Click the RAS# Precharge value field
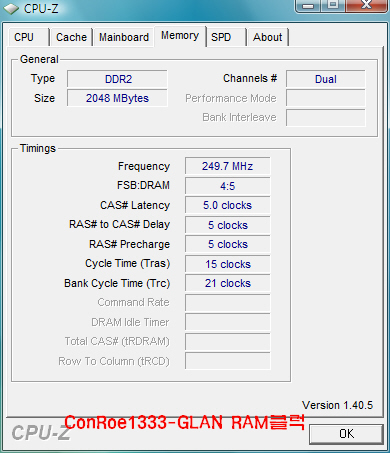Viewport: 390px width, 453px height. [x=228, y=244]
